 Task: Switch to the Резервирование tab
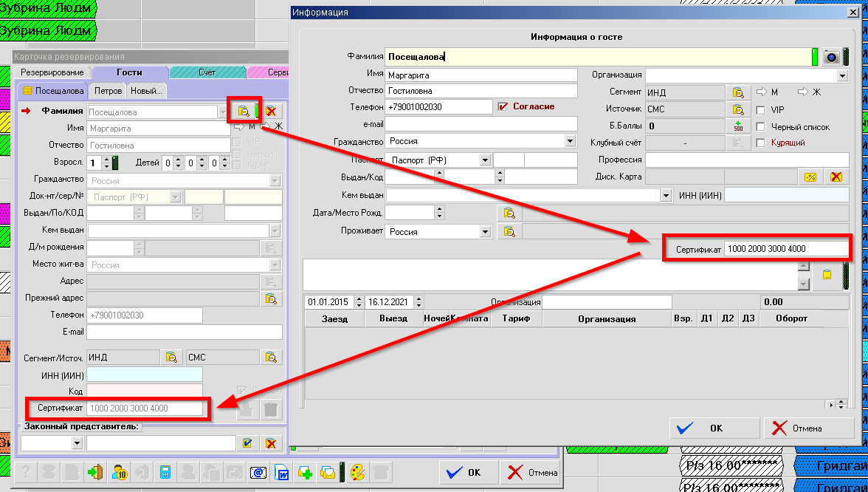point(52,72)
